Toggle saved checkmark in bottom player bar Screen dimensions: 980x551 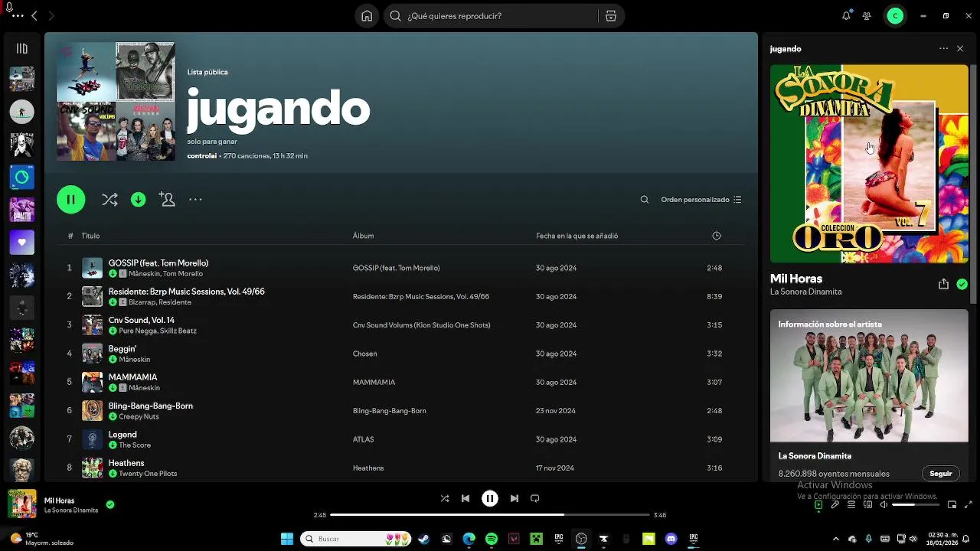click(x=110, y=504)
